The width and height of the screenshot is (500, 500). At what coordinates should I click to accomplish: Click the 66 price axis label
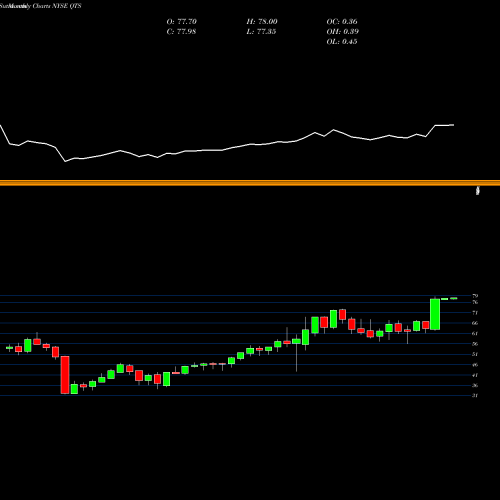[x=475, y=323]
